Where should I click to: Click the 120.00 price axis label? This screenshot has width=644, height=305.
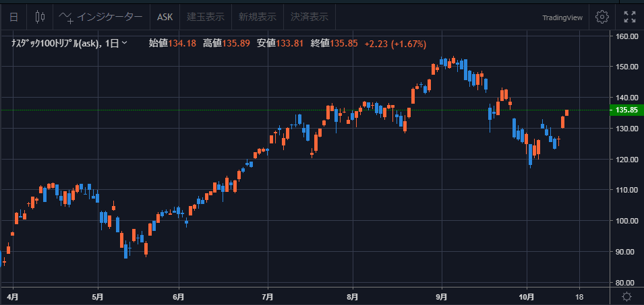coord(626,159)
